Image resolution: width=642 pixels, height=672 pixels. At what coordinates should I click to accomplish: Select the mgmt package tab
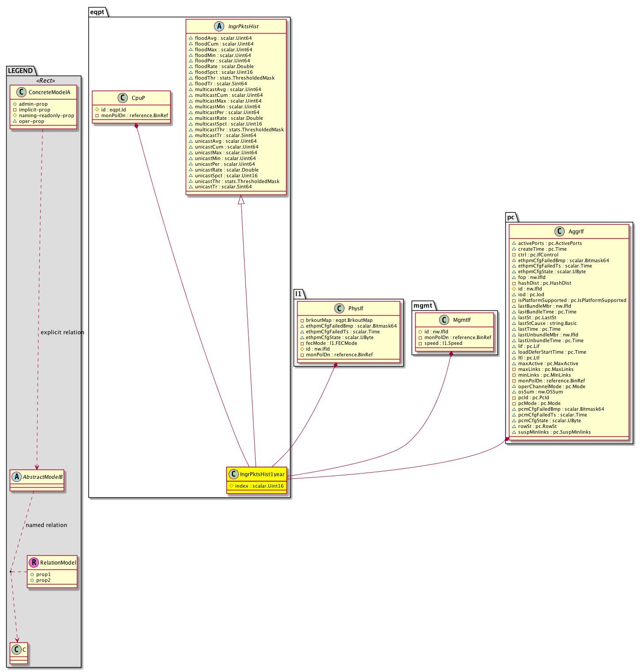click(x=423, y=305)
